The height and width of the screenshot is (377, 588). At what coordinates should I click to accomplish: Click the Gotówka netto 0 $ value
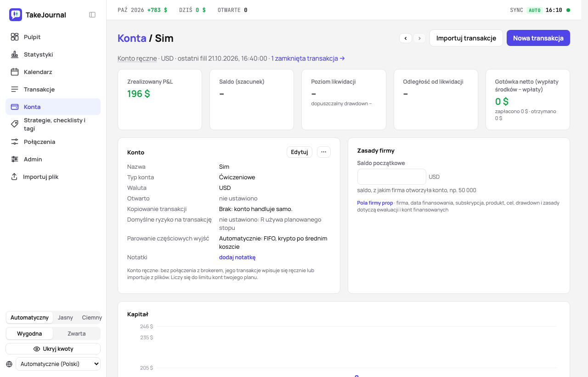[502, 102]
